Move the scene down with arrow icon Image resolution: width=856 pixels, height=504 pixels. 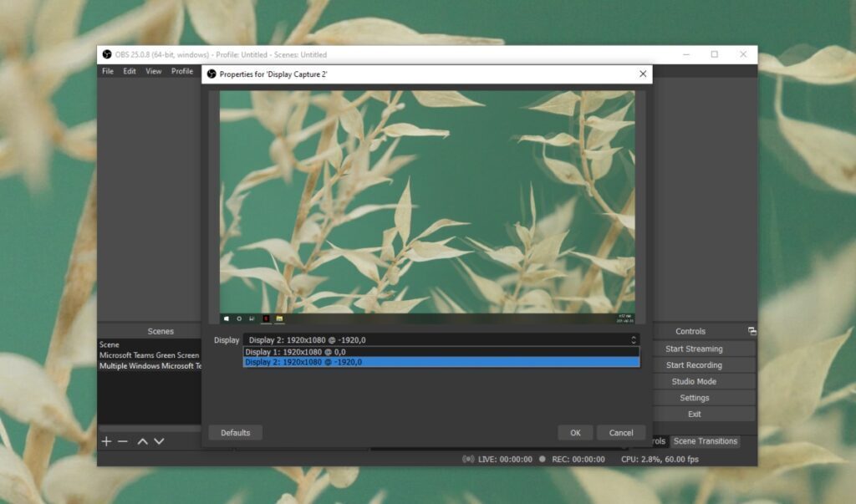tap(159, 441)
